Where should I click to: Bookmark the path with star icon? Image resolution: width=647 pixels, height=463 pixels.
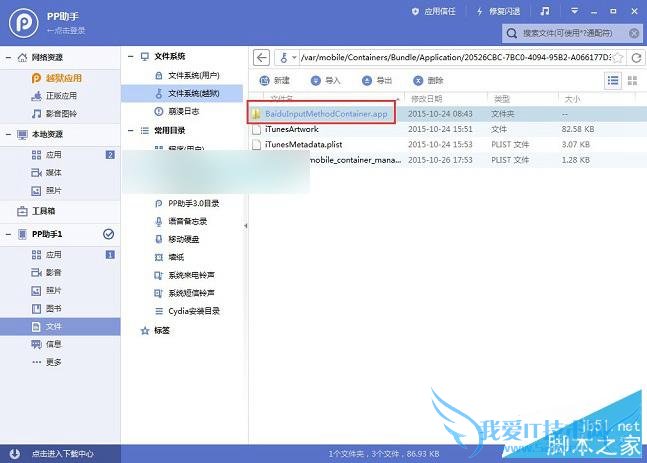click(x=618, y=57)
